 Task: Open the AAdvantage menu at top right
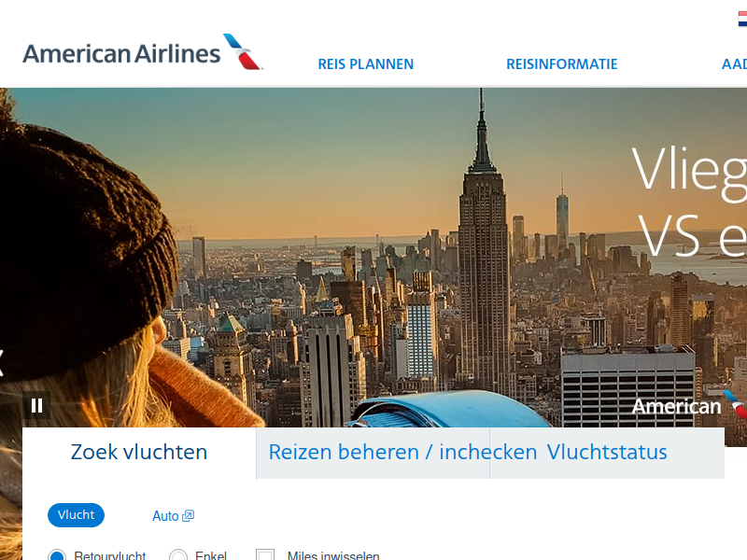coord(734,64)
